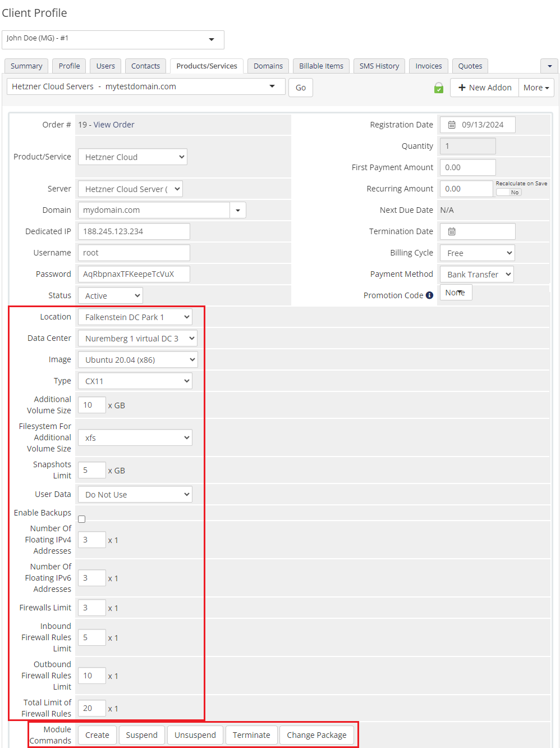
Task: Click the Quantity field
Action: [468, 146]
